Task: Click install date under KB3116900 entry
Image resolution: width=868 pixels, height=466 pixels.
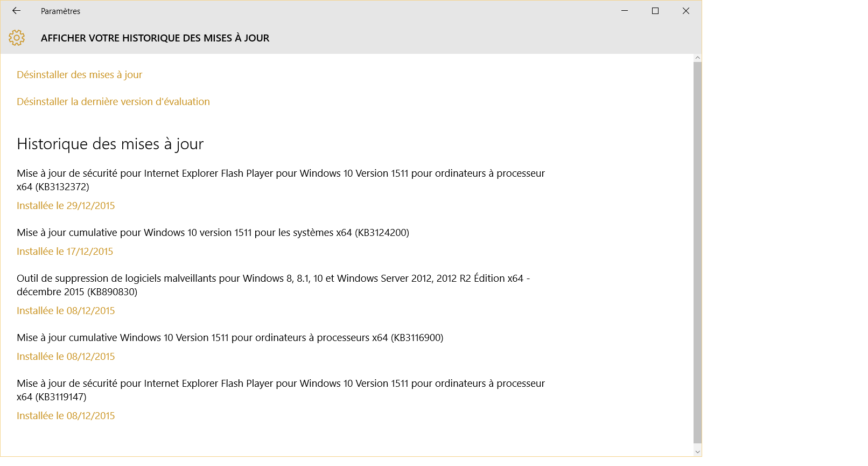Action: [66, 357]
